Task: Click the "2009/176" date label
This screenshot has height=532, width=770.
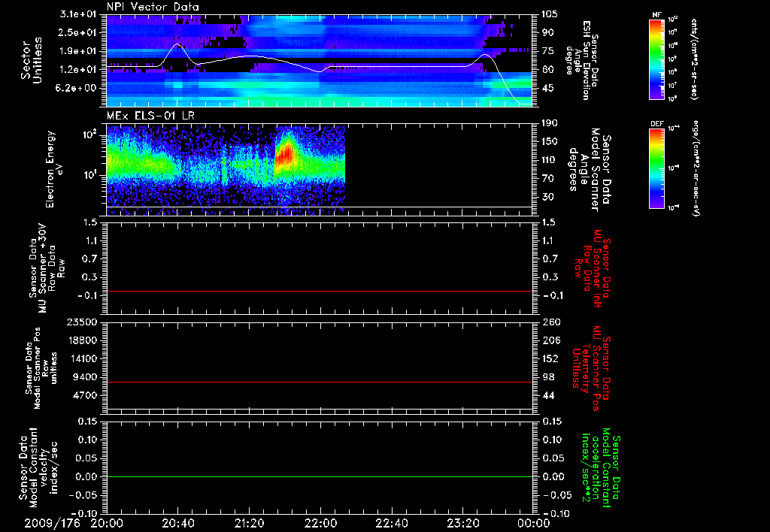Action: click(x=53, y=523)
